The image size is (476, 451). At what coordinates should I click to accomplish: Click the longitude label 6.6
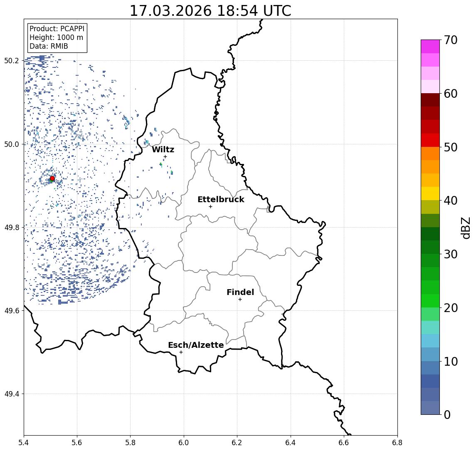point(344,443)
